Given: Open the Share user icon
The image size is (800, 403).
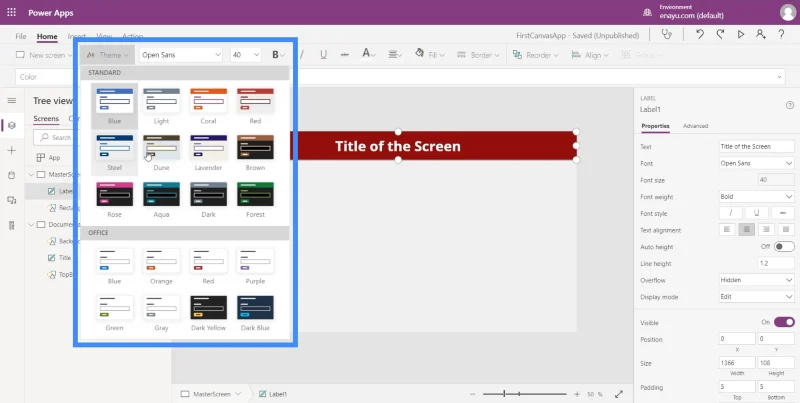Looking at the screenshot, I should click(761, 35).
